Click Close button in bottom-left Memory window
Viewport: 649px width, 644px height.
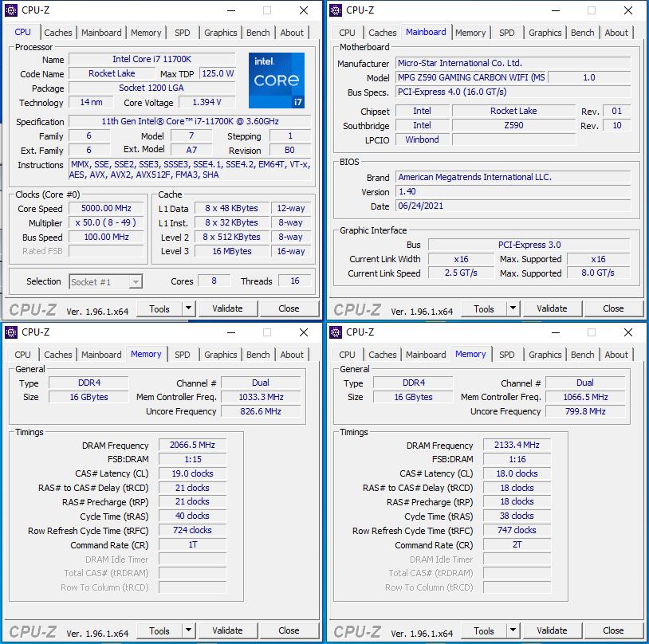[289, 630]
